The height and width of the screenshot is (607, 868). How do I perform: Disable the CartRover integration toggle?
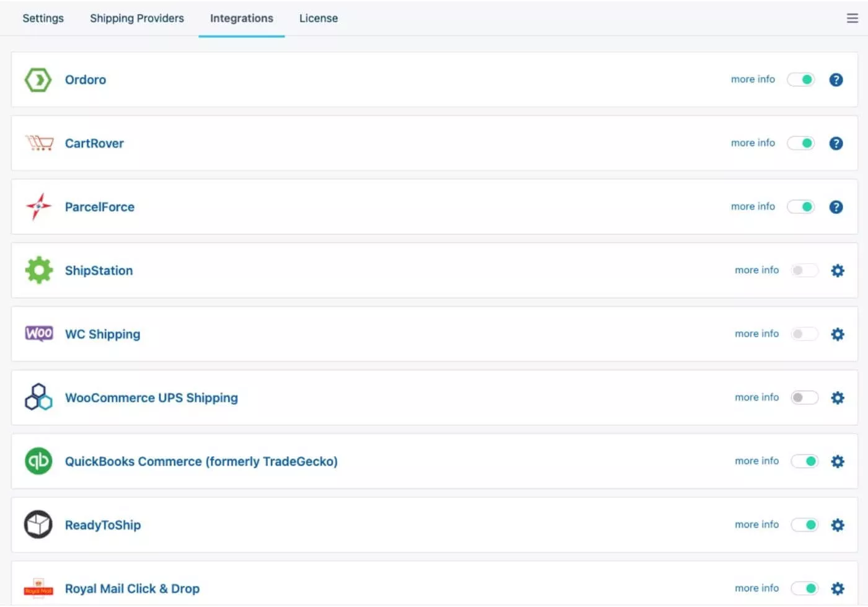click(800, 143)
